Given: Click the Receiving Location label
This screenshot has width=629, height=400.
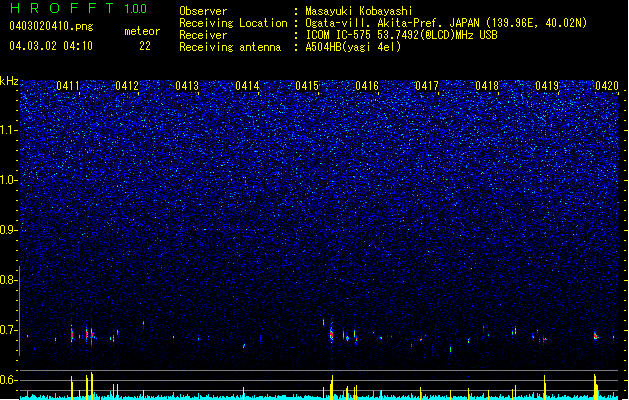Looking at the screenshot, I should [x=233, y=23].
